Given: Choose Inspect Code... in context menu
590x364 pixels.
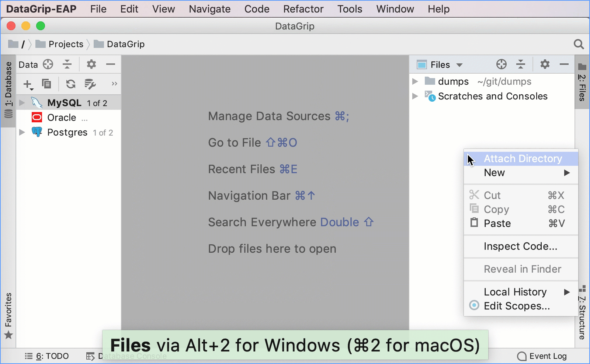Looking at the screenshot, I should 521,246.
